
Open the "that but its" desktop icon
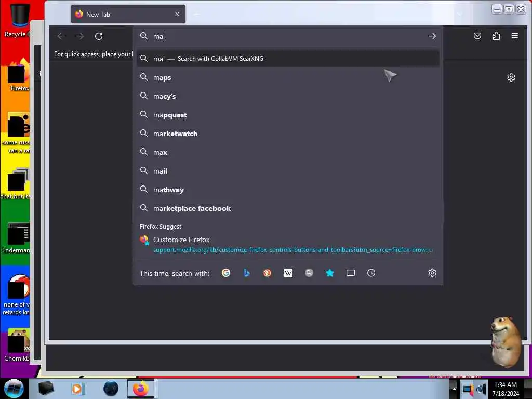(16, 184)
